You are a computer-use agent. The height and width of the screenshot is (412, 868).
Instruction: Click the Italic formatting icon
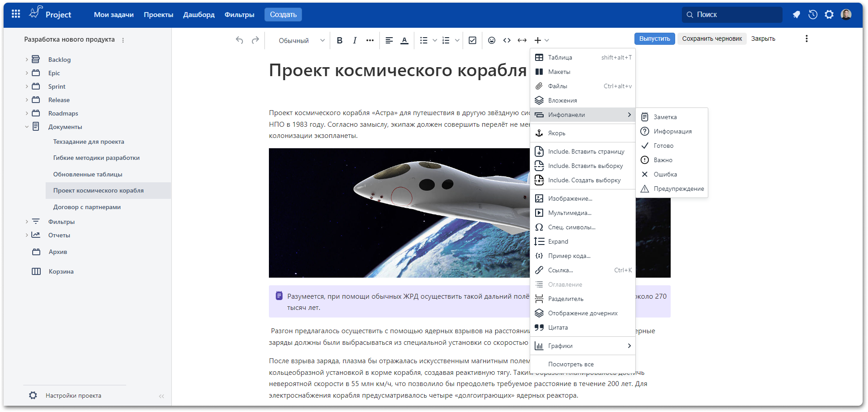(x=355, y=40)
